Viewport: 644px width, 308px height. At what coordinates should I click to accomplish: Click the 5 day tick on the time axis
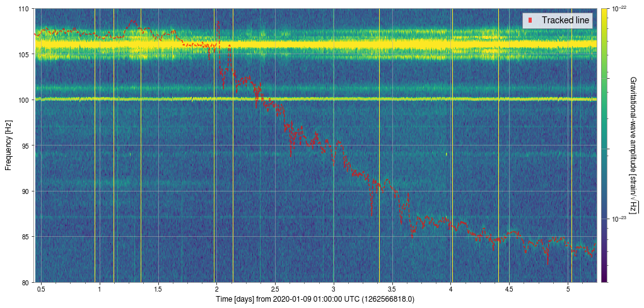coord(568,289)
